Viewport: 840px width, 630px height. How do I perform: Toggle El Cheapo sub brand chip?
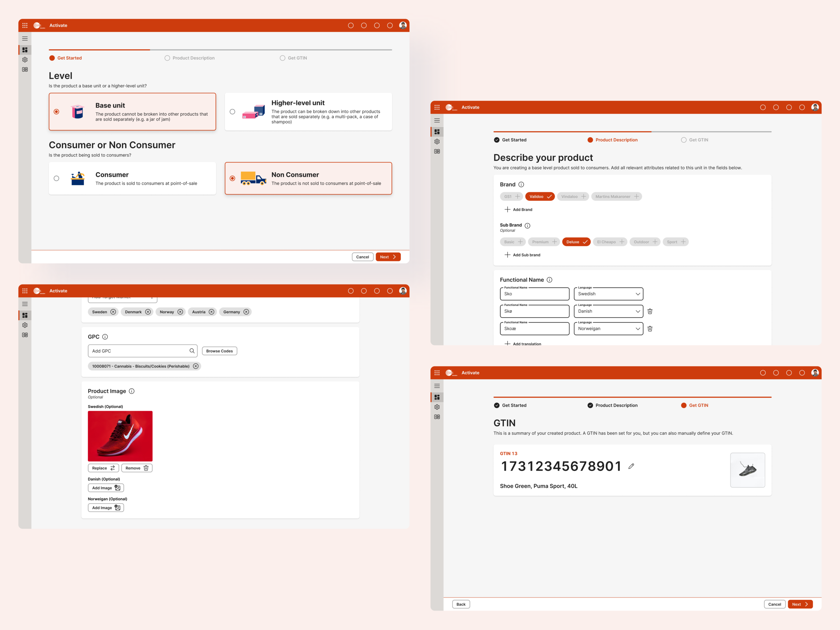[x=610, y=242]
